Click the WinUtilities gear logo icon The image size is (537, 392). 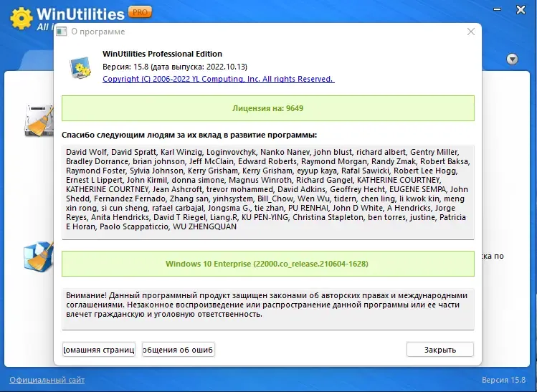click(22, 18)
